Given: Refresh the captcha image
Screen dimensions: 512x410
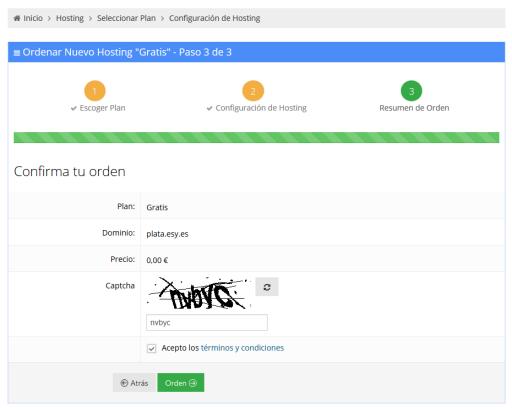Looking at the screenshot, I should (x=267, y=287).
